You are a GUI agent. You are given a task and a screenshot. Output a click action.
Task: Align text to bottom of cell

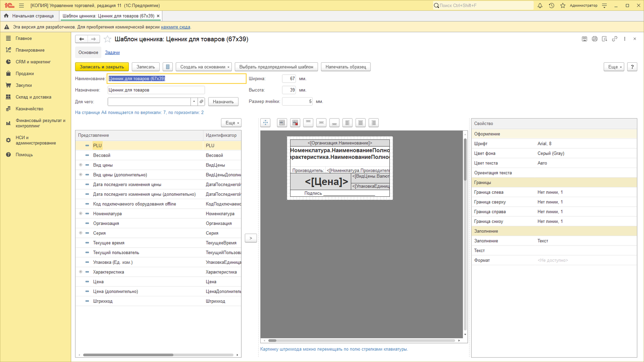click(334, 123)
